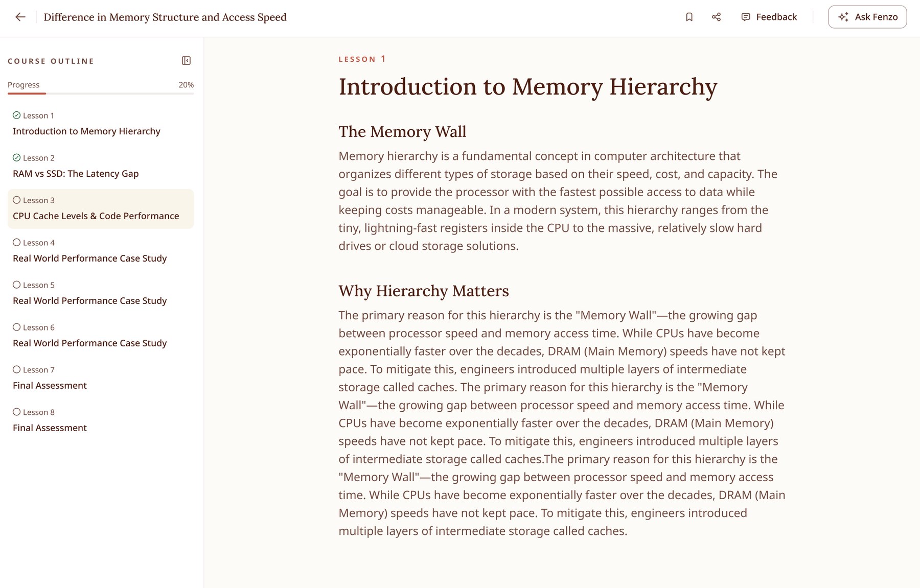Viewport: 920px width, 588px height.
Task: Click the course title in header
Action: click(x=165, y=17)
